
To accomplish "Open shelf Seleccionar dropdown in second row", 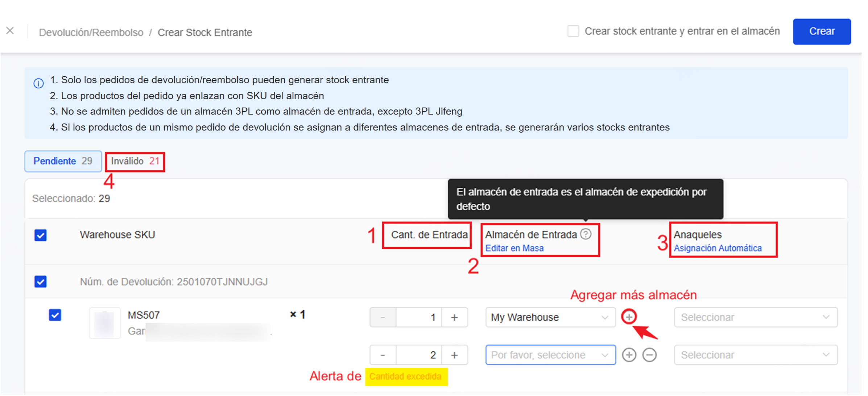I will point(756,355).
